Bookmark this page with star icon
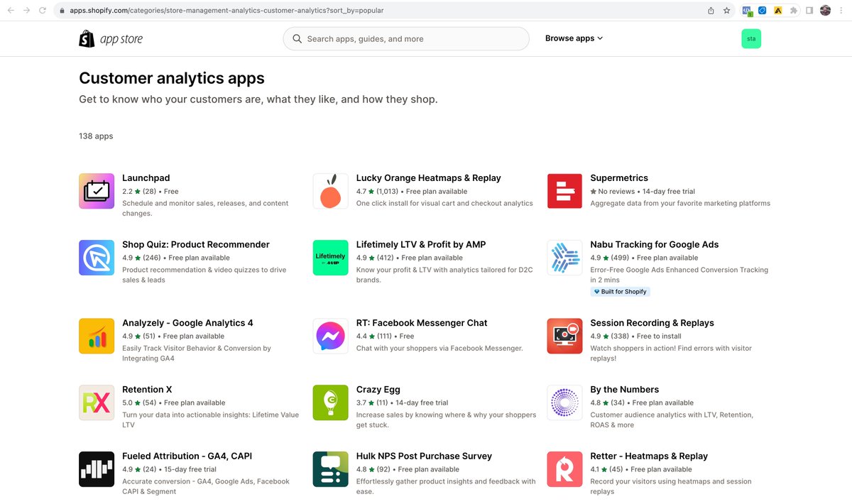 (x=726, y=11)
